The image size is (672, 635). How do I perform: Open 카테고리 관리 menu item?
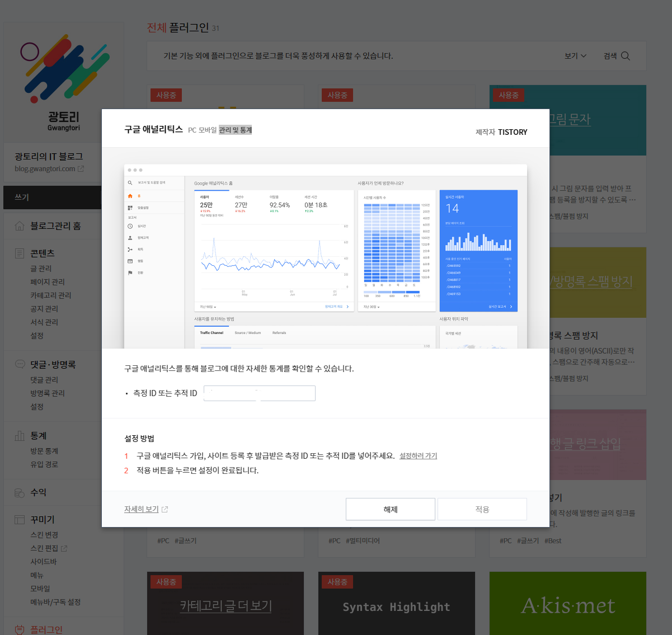51,295
